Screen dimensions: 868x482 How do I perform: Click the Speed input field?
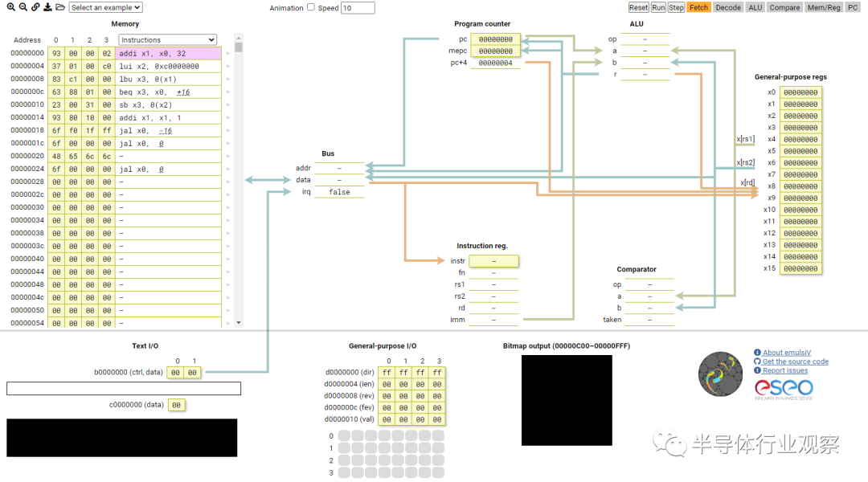[x=358, y=8]
